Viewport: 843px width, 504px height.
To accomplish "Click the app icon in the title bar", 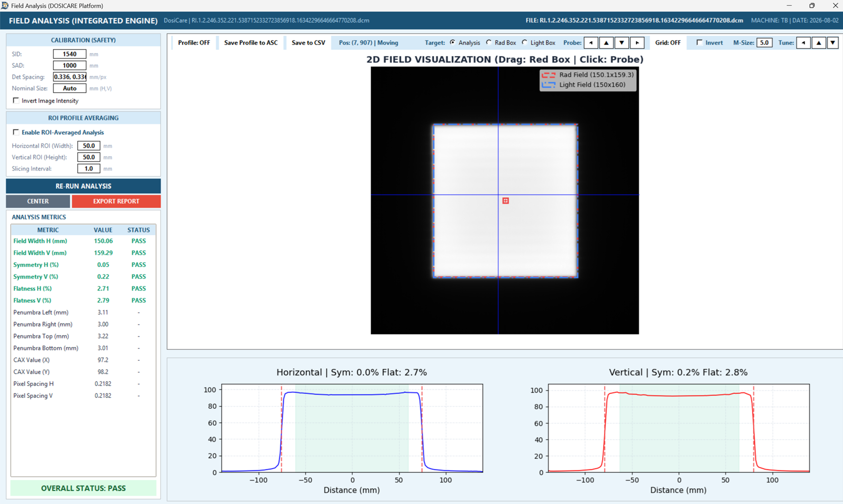I will pyautogui.click(x=5, y=5).
